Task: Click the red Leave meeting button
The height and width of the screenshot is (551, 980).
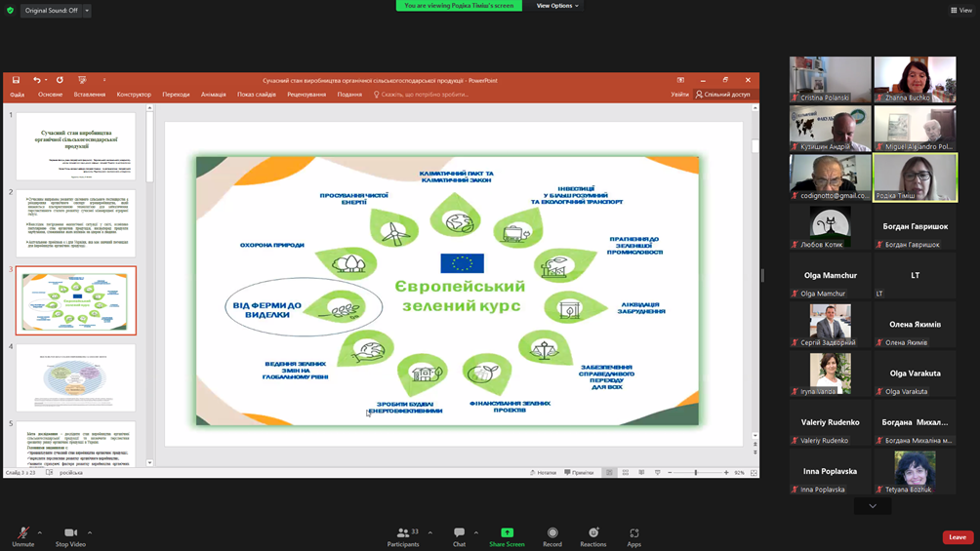Action: tap(958, 537)
